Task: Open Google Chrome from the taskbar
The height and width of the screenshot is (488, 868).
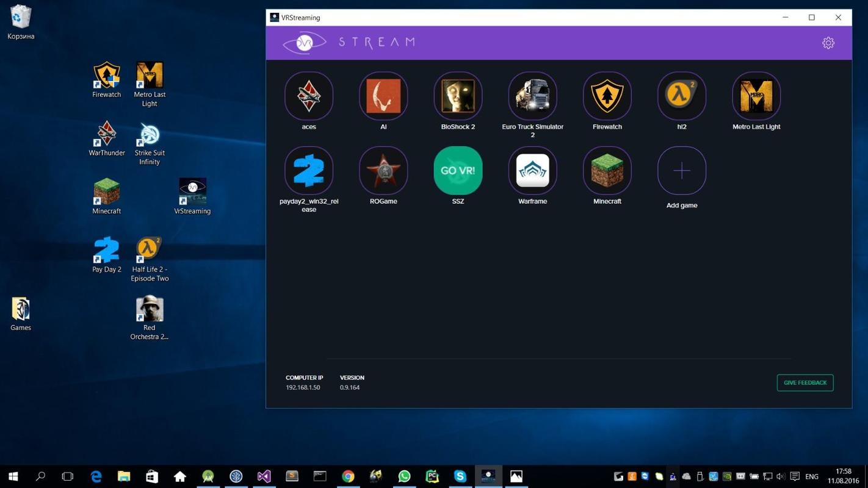Action: click(x=348, y=476)
